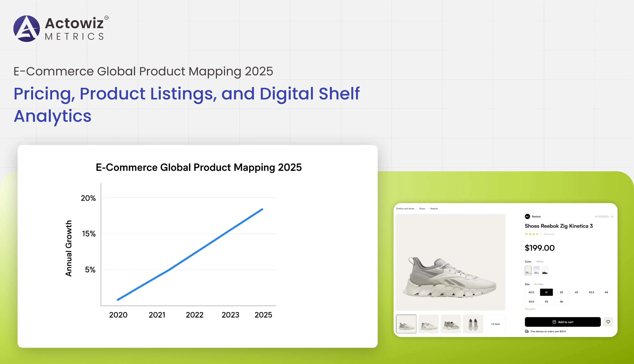Go to Shoes breadcrumb link
The image size is (634, 364).
[x=422, y=208]
